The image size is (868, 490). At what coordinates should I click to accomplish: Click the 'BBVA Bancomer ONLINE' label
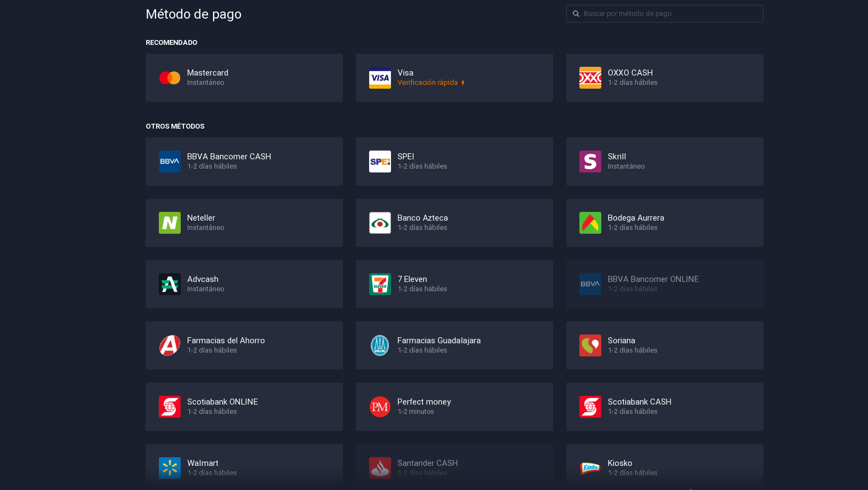[x=653, y=279]
